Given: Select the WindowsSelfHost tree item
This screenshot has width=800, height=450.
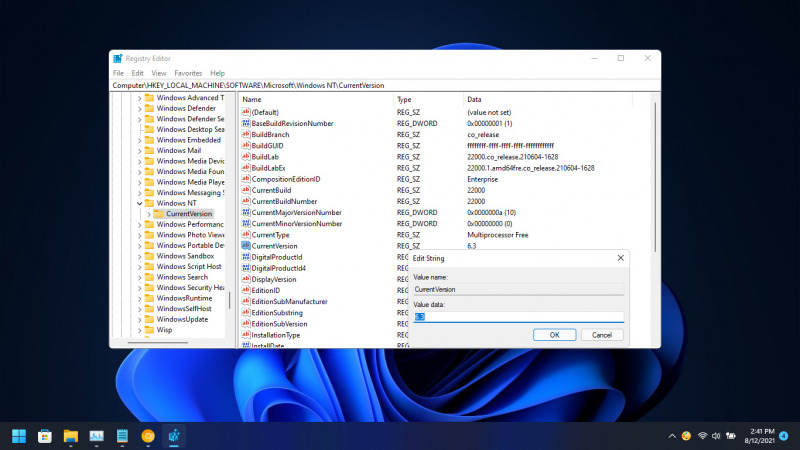Looking at the screenshot, I should tap(184, 309).
